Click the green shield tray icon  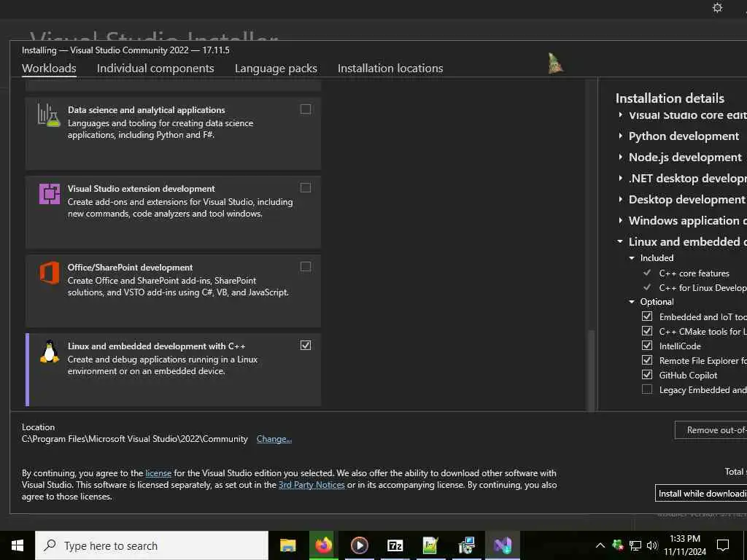(x=618, y=545)
